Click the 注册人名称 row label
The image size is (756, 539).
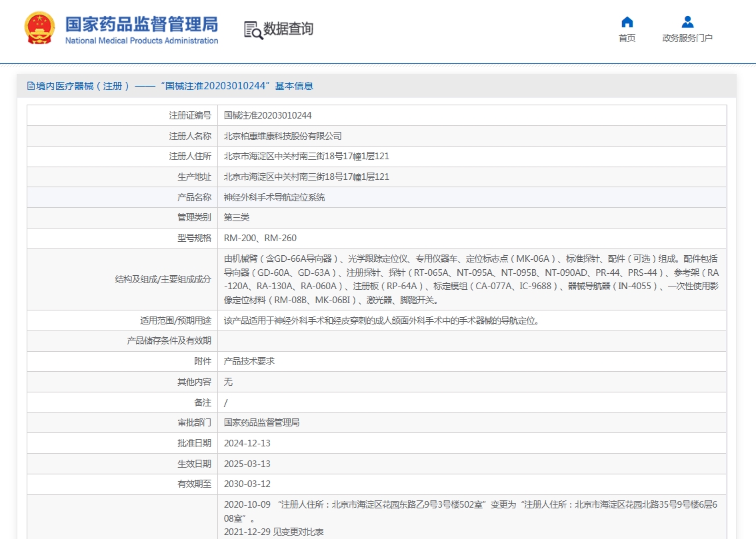190,137
